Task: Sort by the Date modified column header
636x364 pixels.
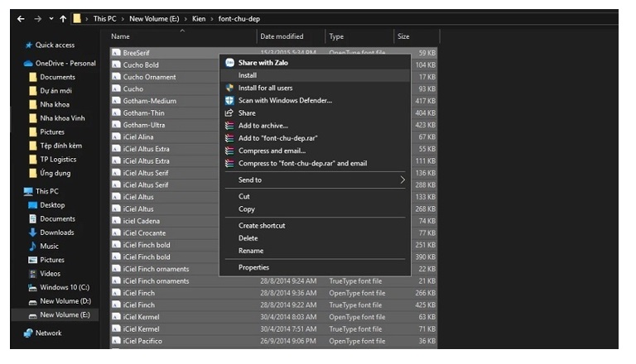Action: tap(282, 36)
